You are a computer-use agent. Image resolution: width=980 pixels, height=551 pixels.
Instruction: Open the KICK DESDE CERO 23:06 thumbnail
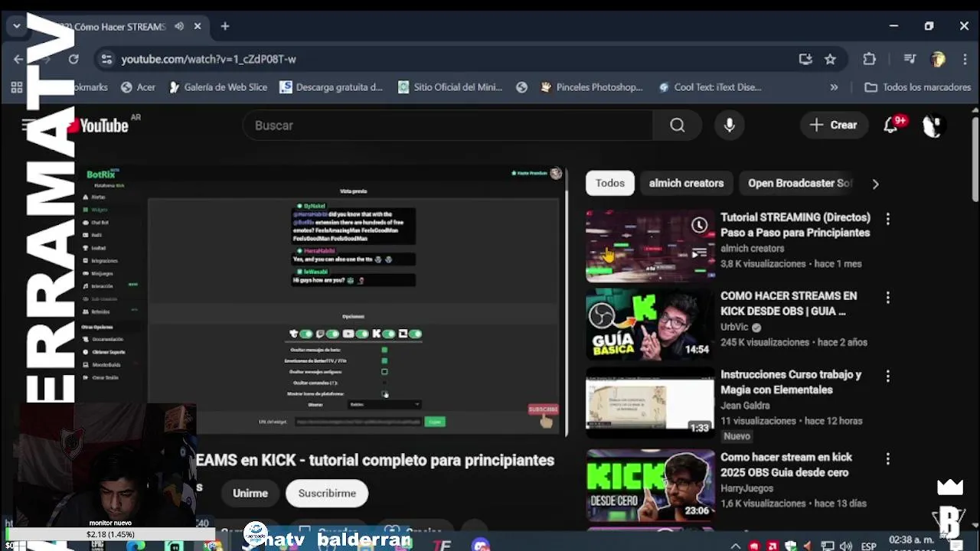(650, 485)
